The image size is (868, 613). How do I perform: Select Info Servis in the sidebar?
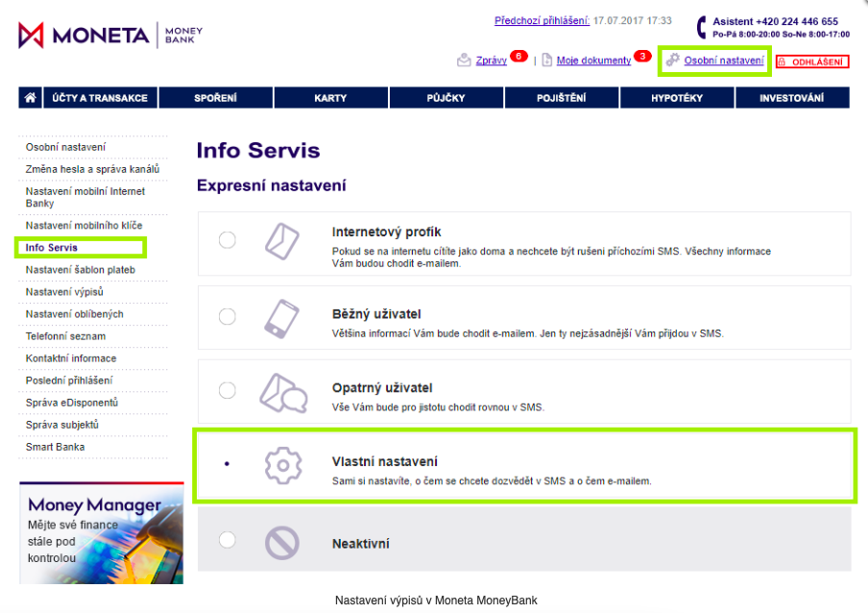coord(52,248)
